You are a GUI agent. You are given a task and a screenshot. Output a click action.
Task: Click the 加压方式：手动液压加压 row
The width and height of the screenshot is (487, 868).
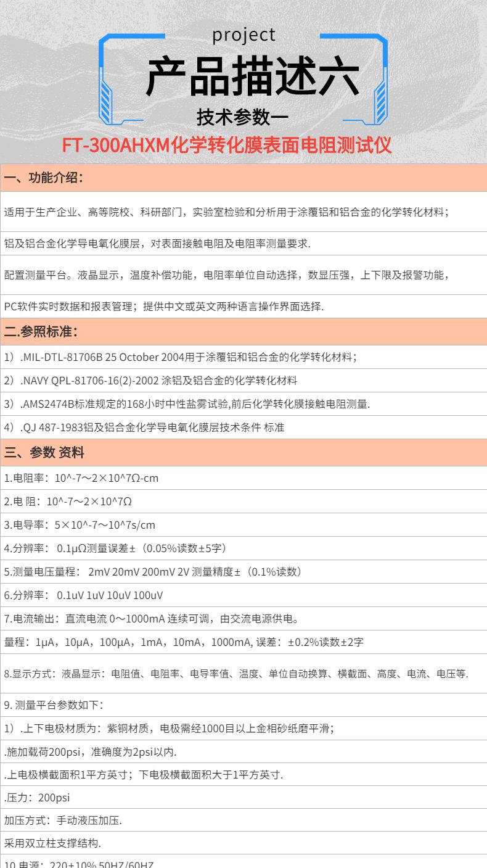243,820
